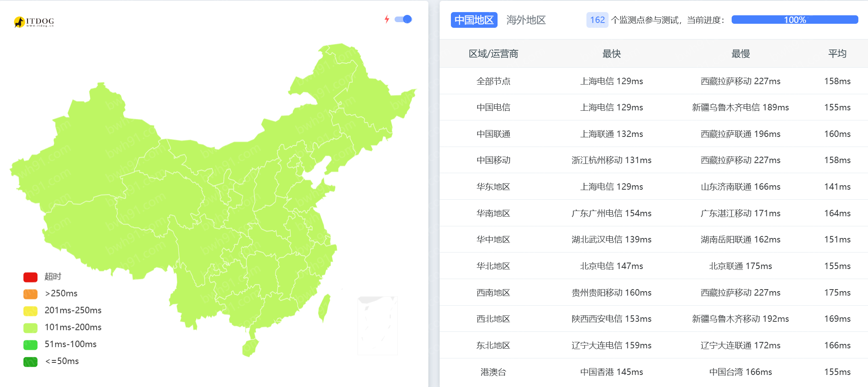Click the 51ms-100ms legend swatch
Screen dimensions: 868x387
31,345
